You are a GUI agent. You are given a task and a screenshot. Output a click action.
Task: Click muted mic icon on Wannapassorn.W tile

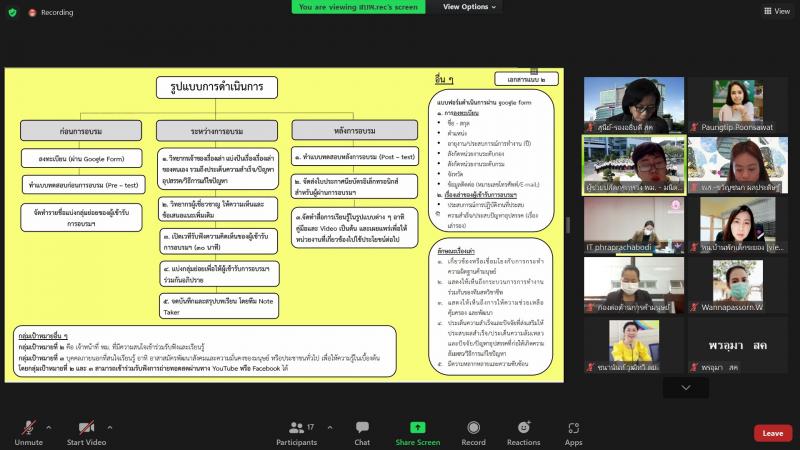[694, 307]
